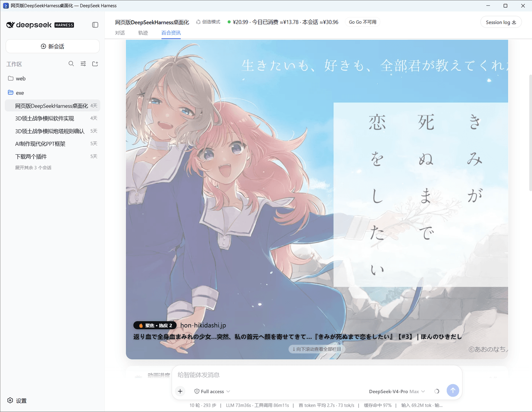This screenshot has height=412, width=532.
Task: Click the LLM 73m36s status entry
Action: [x=257, y=405]
